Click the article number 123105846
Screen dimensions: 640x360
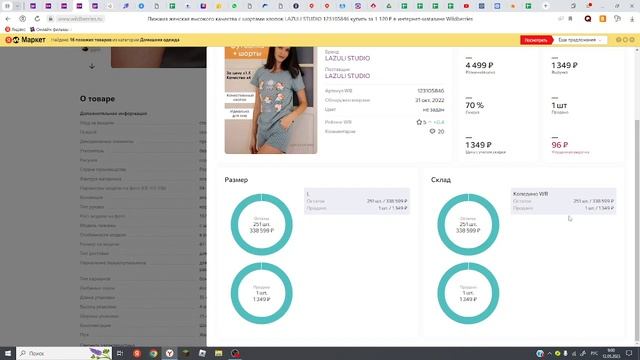tap(431, 91)
